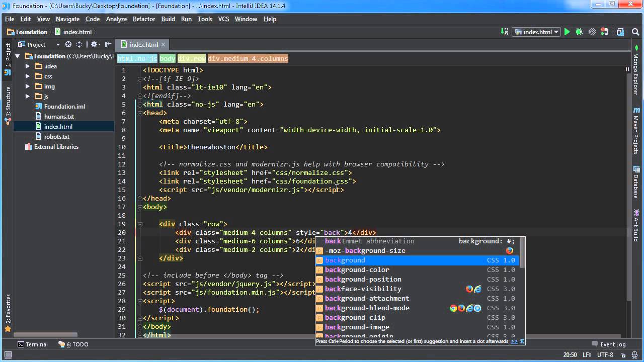
Task: Open the 6: TODO tool window
Action: pyautogui.click(x=73, y=344)
